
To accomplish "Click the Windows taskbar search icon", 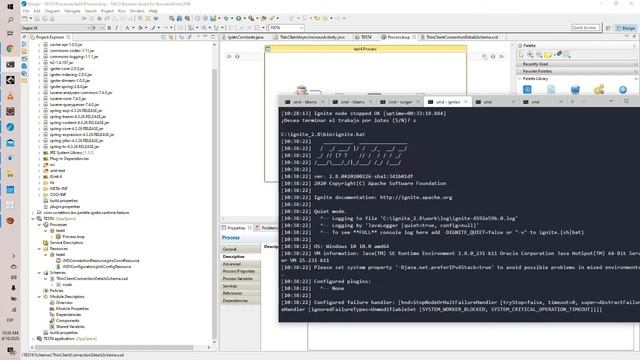I will [x=10, y=20].
